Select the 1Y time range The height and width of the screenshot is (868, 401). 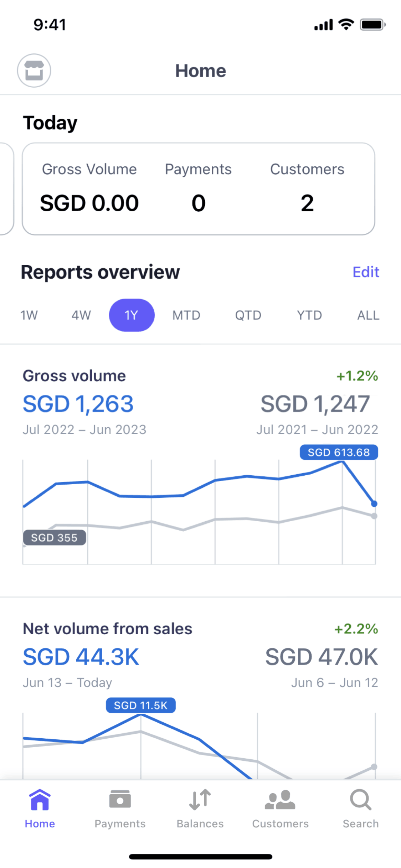point(132,315)
